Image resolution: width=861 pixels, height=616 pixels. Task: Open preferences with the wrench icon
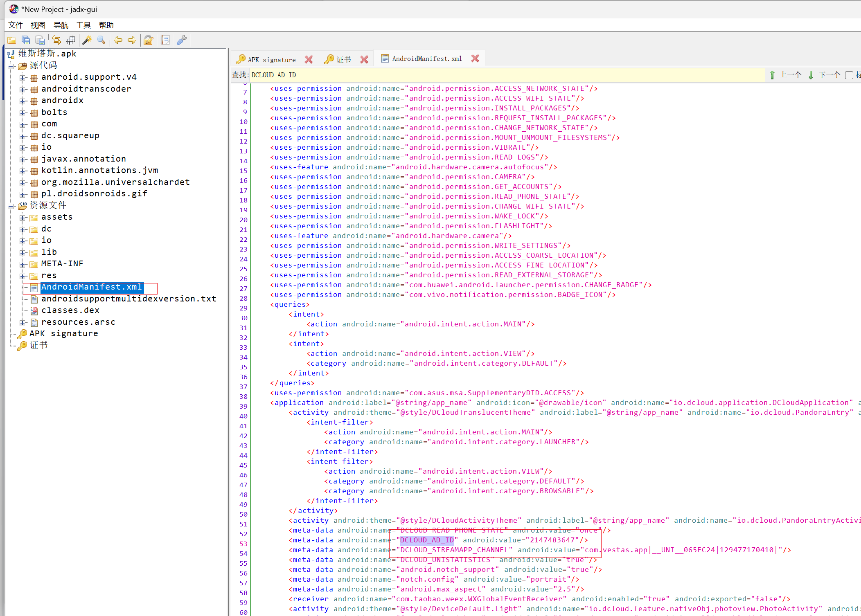pos(181,40)
